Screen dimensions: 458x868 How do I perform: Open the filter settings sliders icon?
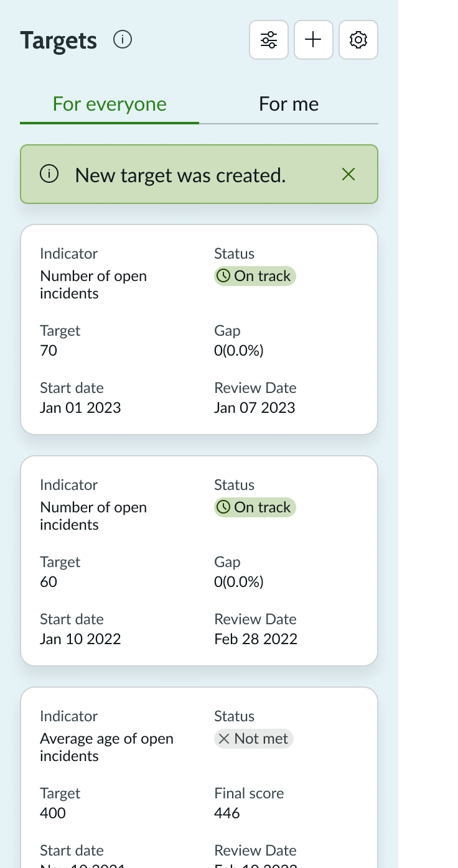pos(269,40)
